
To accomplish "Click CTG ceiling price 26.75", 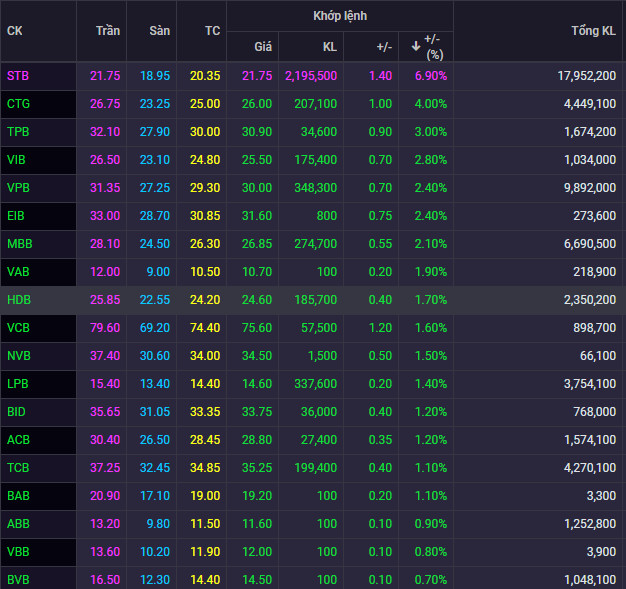I will 105,104.
